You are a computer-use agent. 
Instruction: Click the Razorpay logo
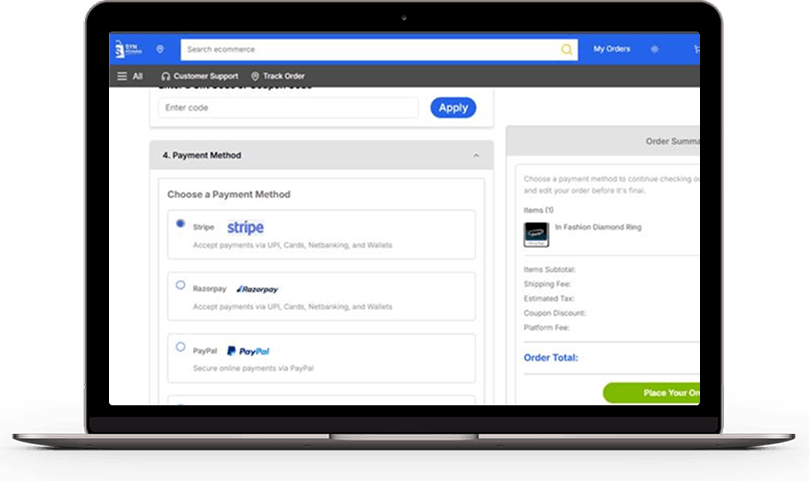[x=258, y=289]
